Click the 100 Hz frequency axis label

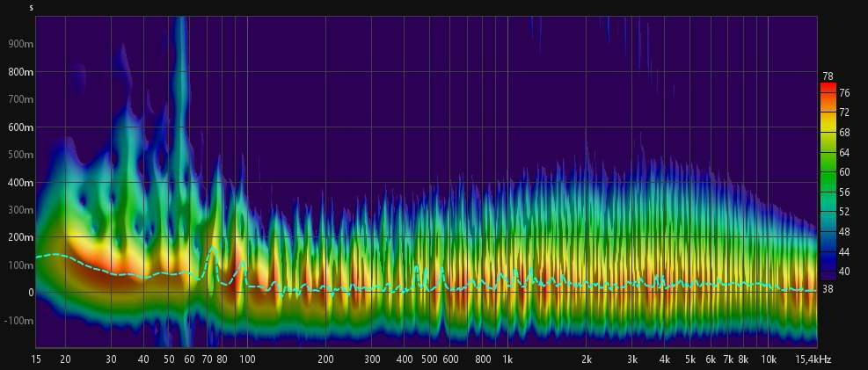click(x=247, y=359)
